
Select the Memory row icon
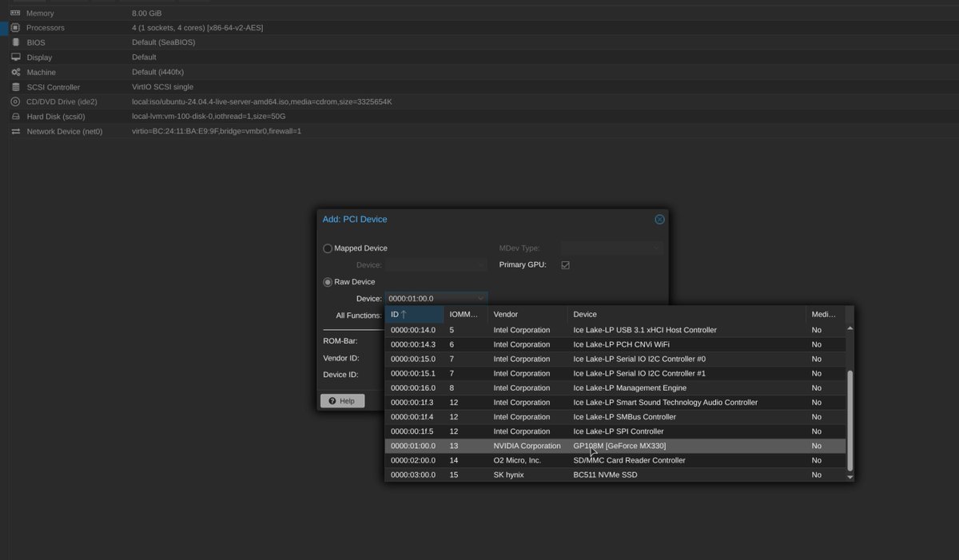15,14
